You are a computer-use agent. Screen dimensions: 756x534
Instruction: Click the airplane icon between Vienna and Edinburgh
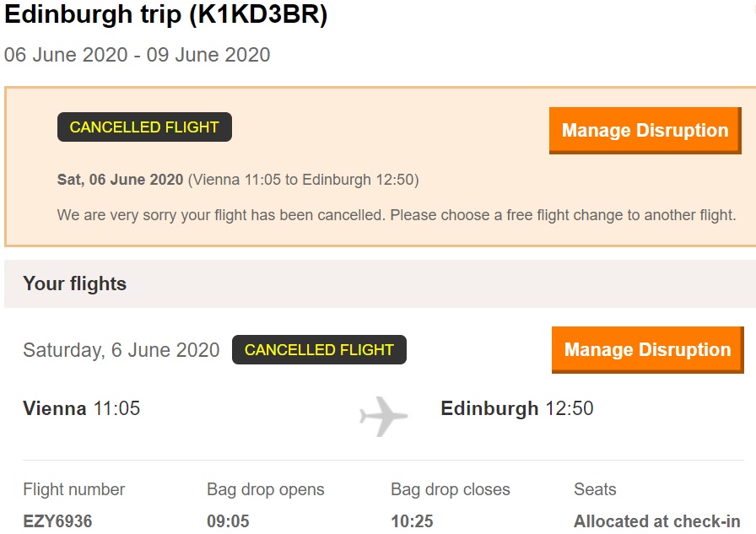(384, 415)
